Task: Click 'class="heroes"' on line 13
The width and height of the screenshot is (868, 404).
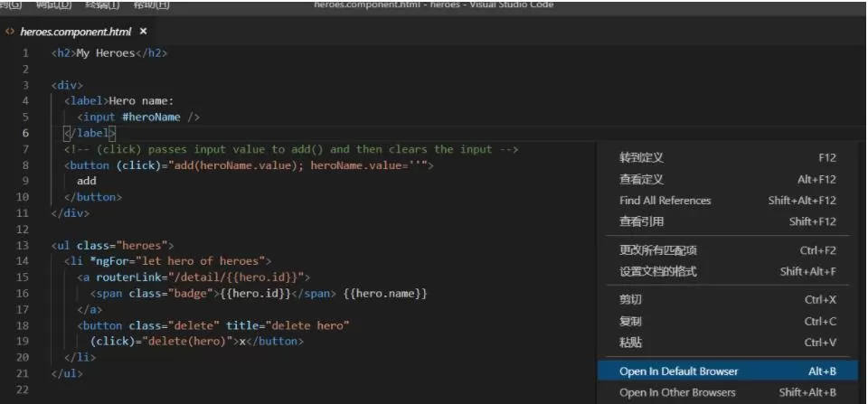Action: (x=122, y=245)
